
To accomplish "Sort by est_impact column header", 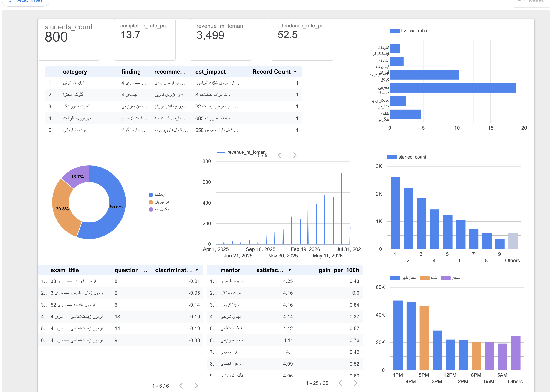I will pyautogui.click(x=210, y=72).
